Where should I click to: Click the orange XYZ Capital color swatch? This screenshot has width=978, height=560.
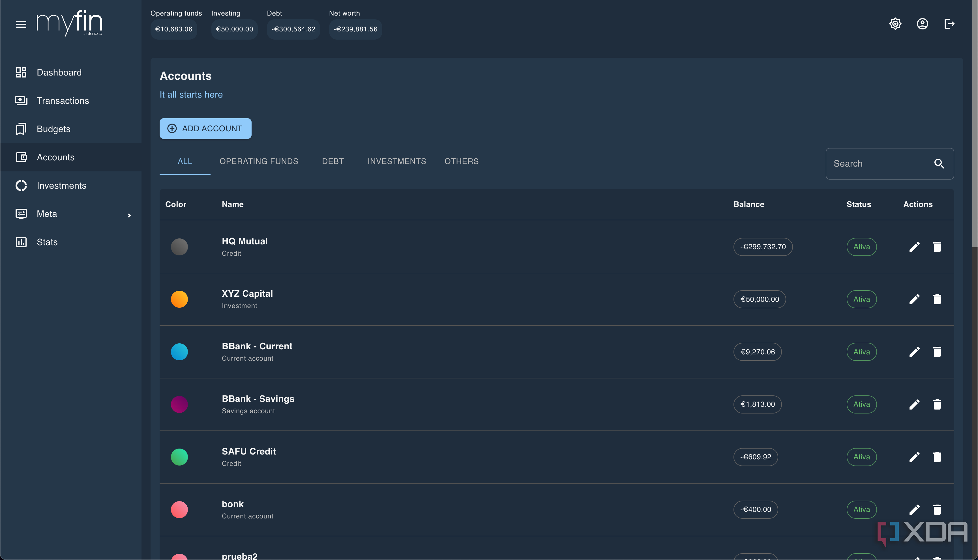pyautogui.click(x=179, y=299)
